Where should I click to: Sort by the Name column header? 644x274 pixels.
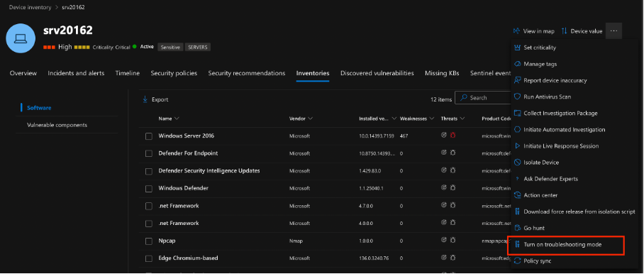(165, 119)
